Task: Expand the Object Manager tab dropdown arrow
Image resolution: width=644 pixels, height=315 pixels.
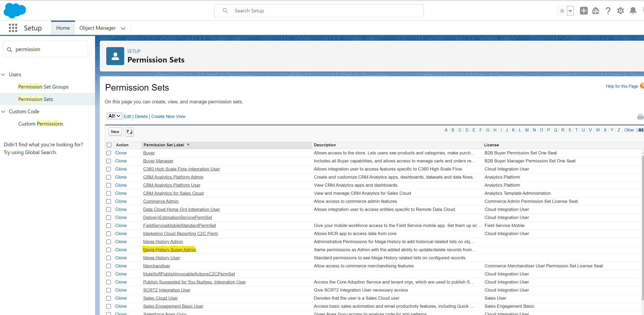Action: point(123,28)
